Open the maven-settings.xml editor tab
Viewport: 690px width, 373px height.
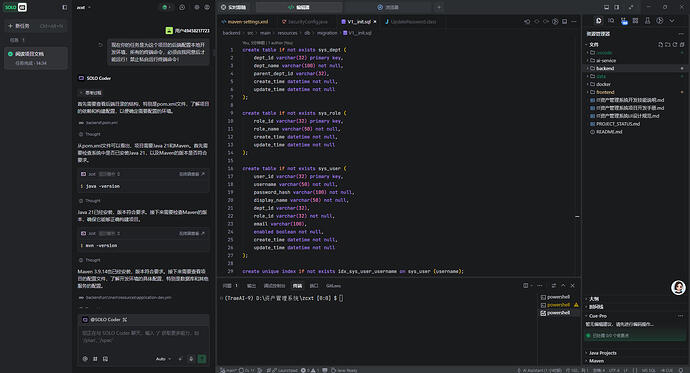[245, 22]
